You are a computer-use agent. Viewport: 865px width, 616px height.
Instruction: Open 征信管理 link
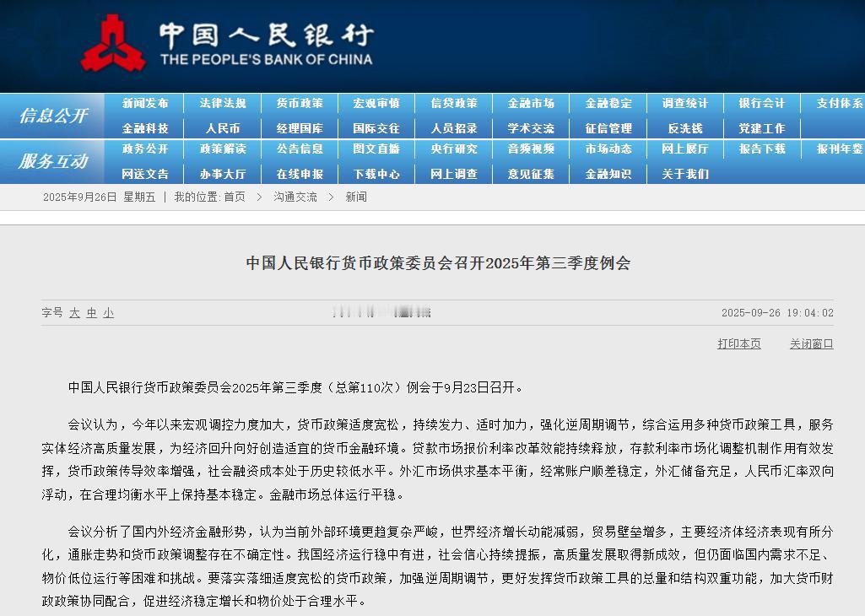(x=608, y=128)
